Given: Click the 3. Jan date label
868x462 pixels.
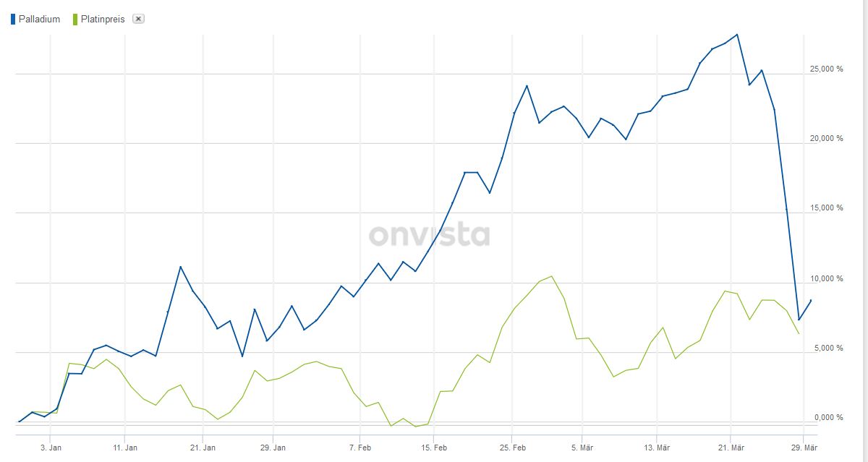Looking at the screenshot, I should coord(51,448).
